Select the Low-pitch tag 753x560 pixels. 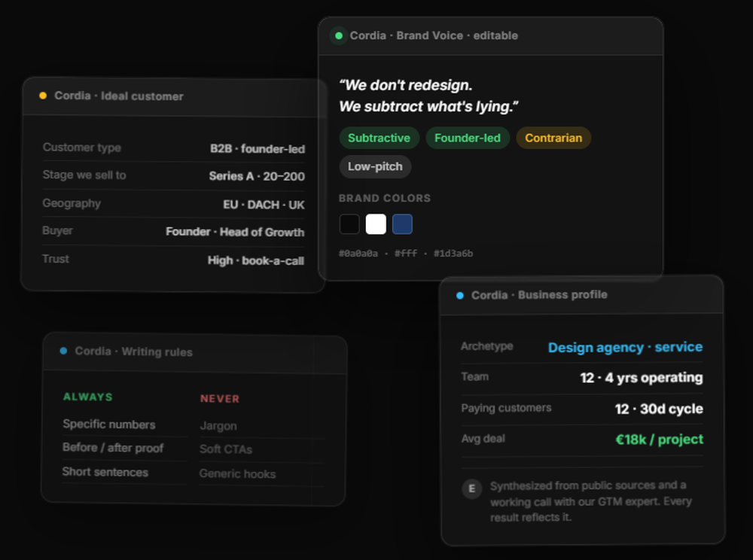375,166
